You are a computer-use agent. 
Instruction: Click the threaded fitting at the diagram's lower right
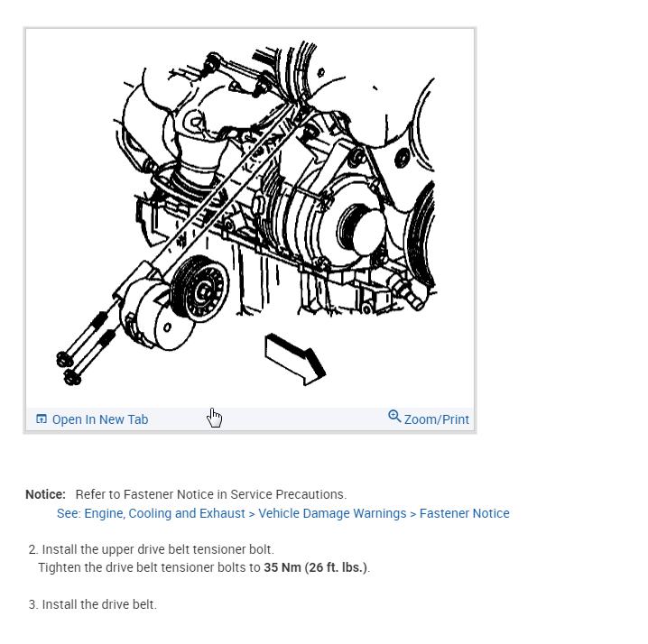[409, 291]
